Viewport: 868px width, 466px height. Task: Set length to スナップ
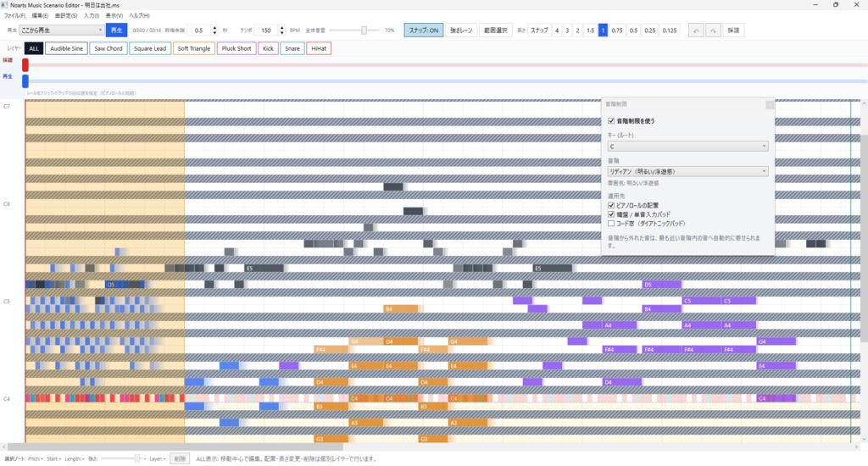[x=539, y=31]
